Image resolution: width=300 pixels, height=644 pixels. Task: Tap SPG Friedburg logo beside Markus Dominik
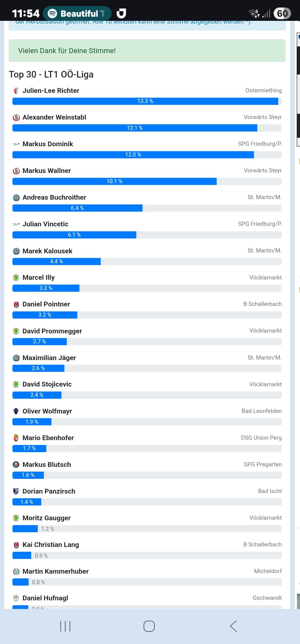(16, 144)
